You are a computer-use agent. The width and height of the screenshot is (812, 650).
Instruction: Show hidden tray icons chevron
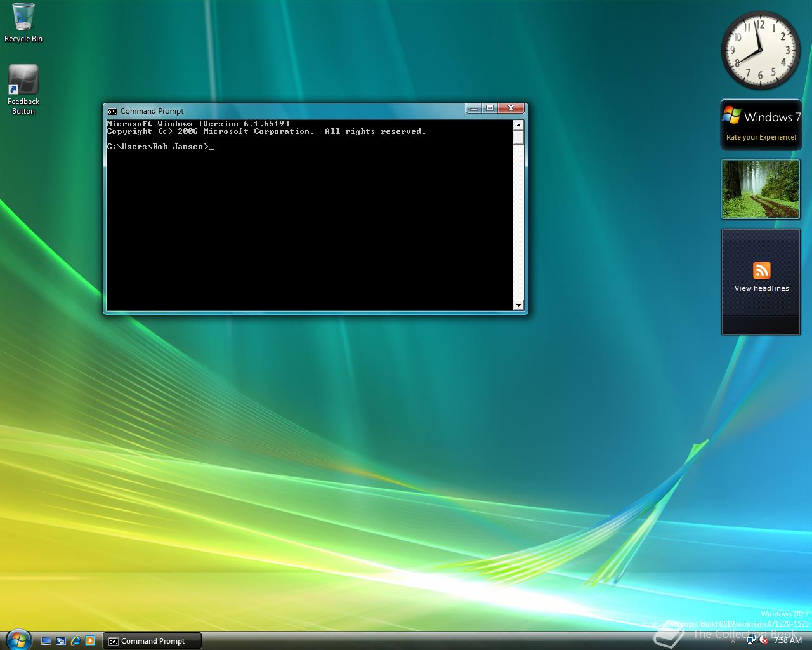[733, 641]
